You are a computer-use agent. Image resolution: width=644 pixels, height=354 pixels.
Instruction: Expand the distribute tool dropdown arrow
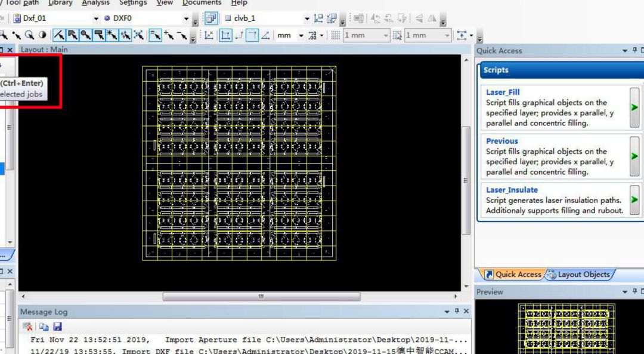coord(472,35)
